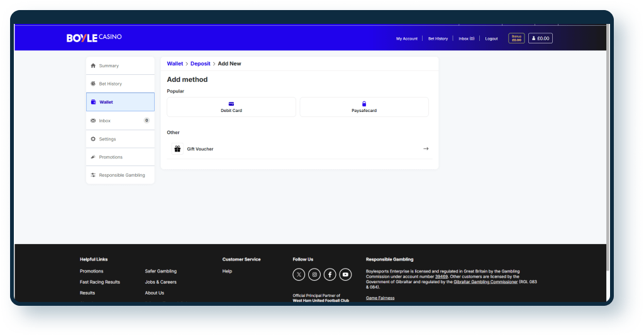
Task: Click the Gift Voucher gift icon
Action: (177, 149)
